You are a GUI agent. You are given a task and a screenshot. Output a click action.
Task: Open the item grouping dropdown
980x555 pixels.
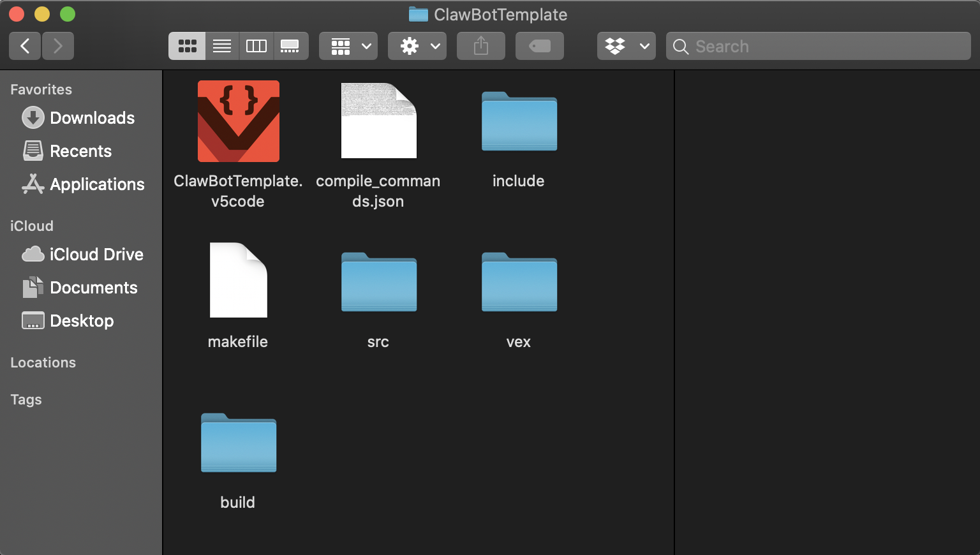pyautogui.click(x=348, y=46)
